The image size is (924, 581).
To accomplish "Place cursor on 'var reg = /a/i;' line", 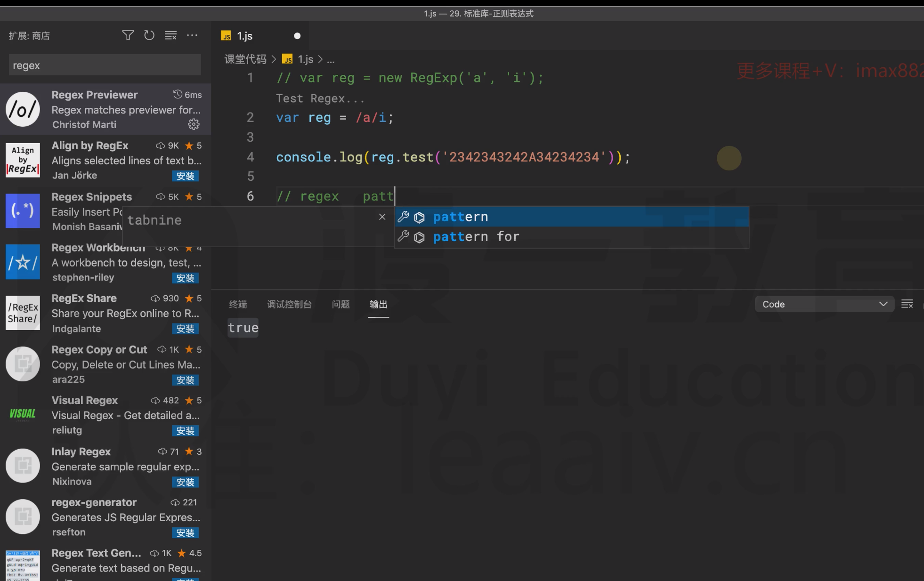I will click(335, 117).
